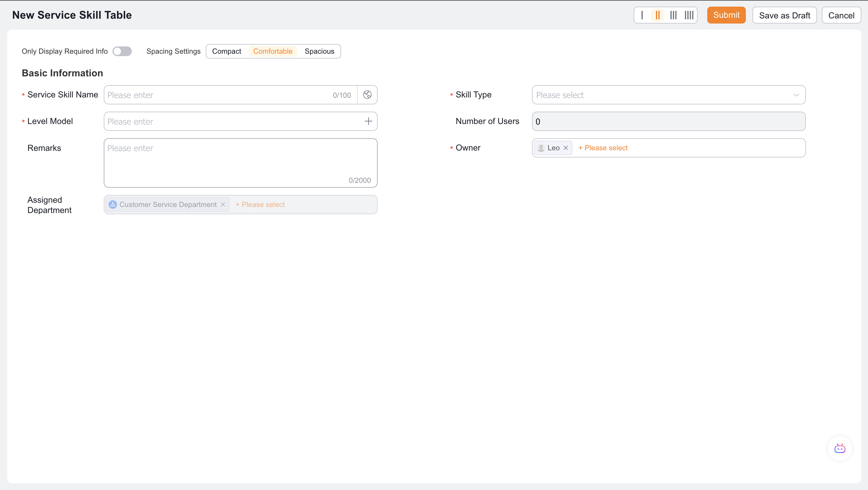Click the department icon in Assigned Department tag
This screenshot has width=868, height=490.
coord(113,205)
